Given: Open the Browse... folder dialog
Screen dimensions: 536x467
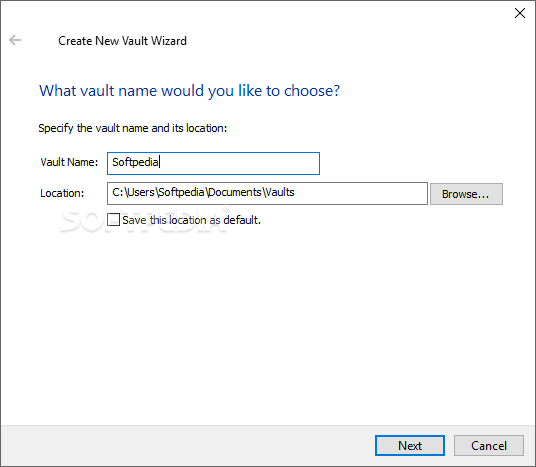Looking at the screenshot, I should click(x=466, y=194).
